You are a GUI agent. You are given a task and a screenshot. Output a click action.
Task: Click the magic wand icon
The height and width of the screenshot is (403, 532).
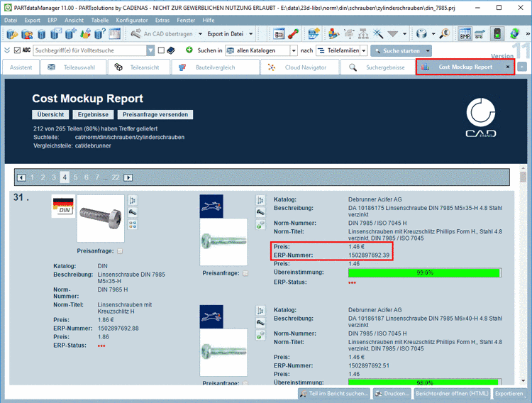pyautogui.click(x=378, y=34)
